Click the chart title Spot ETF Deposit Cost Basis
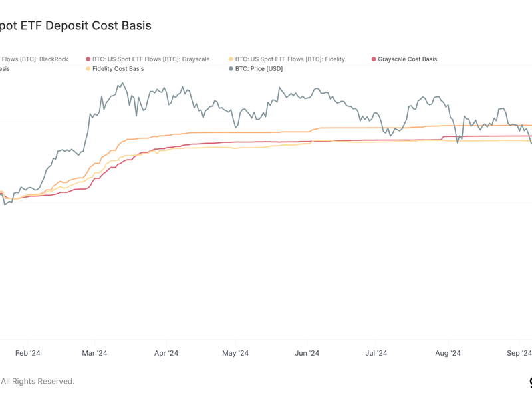The height and width of the screenshot is (399, 532). [73, 26]
